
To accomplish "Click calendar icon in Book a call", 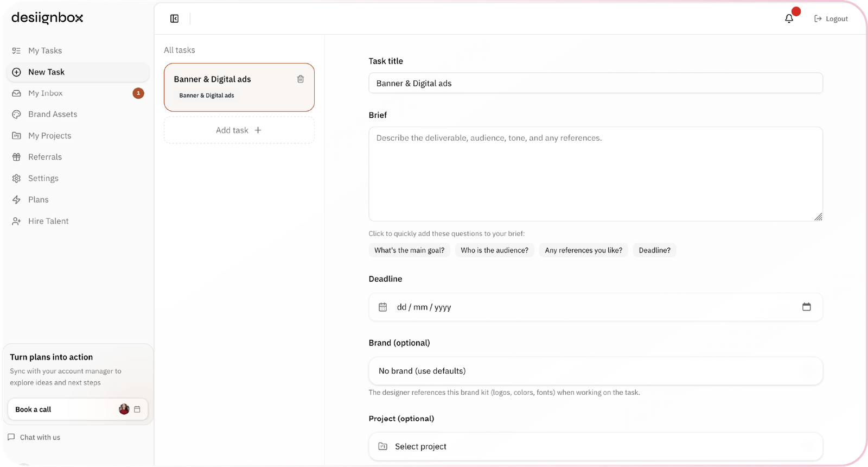I will pyautogui.click(x=137, y=409).
